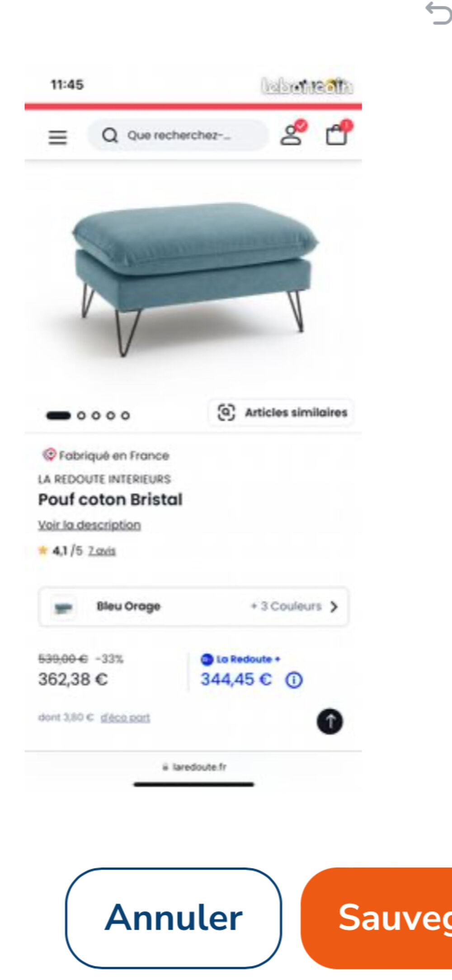Select the third image carousel dot
This screenshot has width=452, height=980.
[96, 415]
